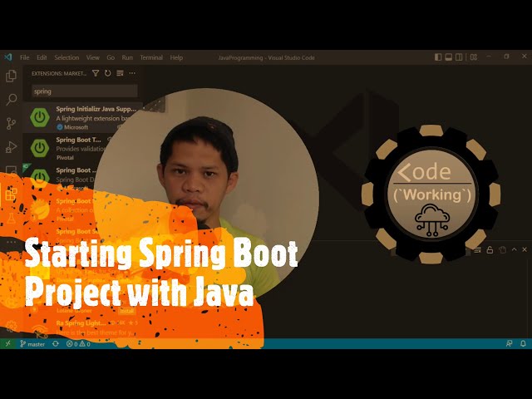Open the Run menu
Screen dimensions: 532x399
[x=127, y=57]
